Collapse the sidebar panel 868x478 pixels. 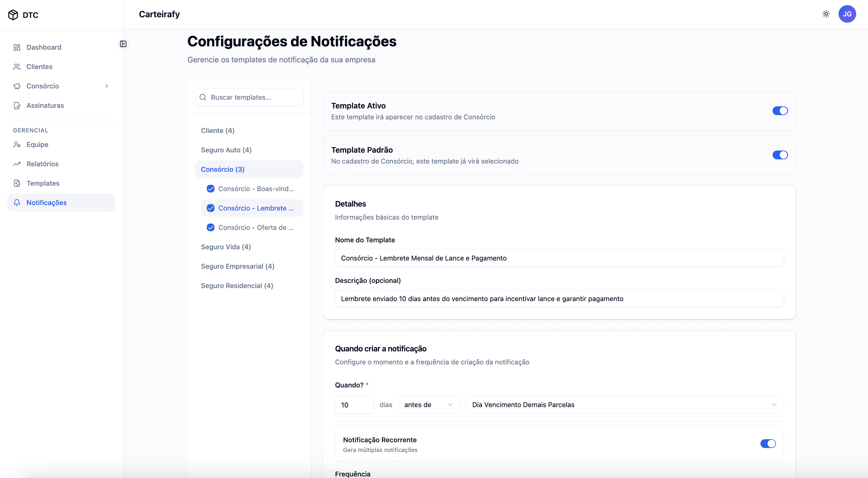(x=123, y=44)
